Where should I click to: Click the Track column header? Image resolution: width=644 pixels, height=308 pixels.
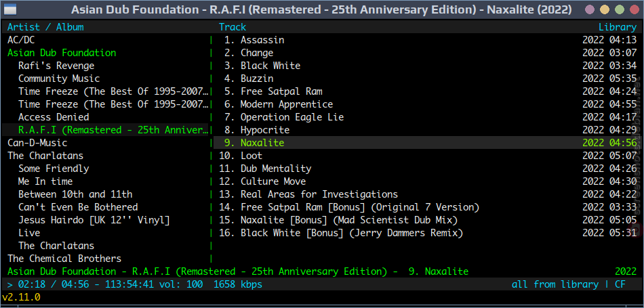(233, 28)
